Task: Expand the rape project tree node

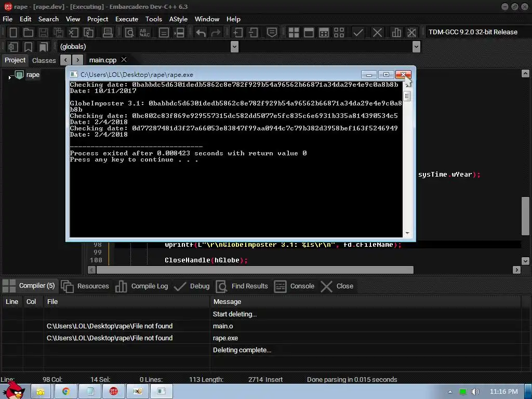Action: (x=9, y=78)
